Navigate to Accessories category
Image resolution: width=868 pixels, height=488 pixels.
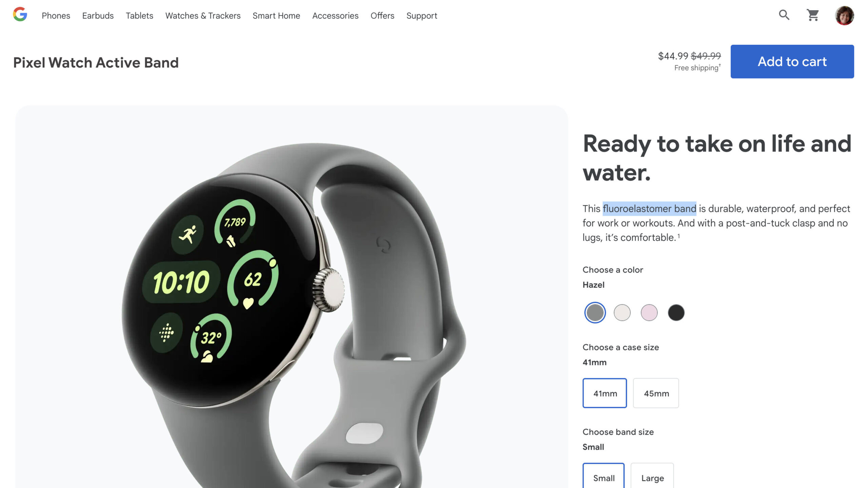click(335, 16)
